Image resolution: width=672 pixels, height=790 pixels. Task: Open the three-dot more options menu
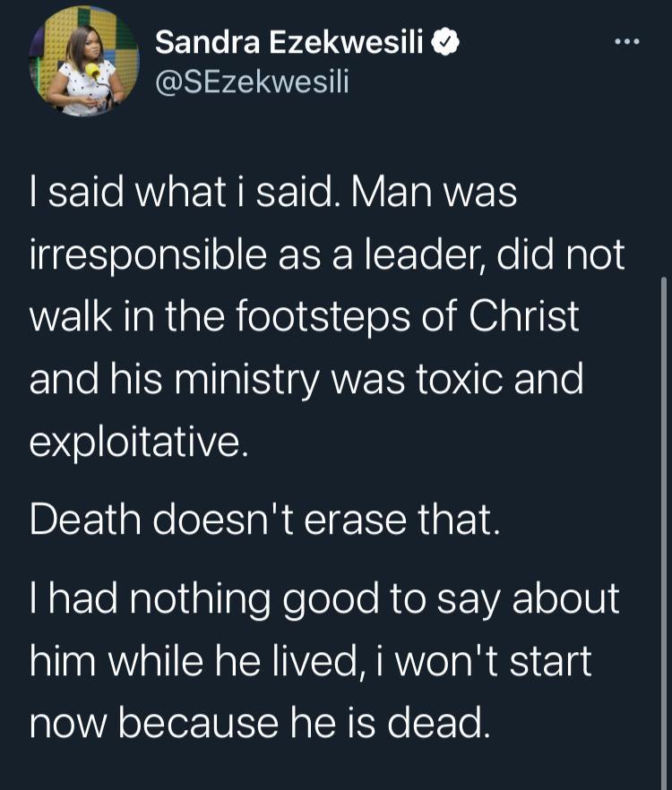(627, 42)
